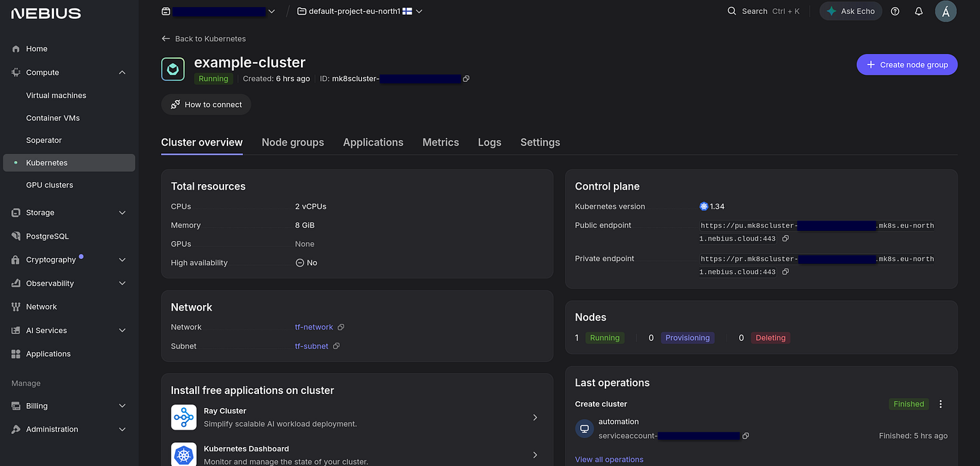Image resolution: width=980 pixels, height=466 pixels.
Task: Open Ask Echo assistant
Action: (x=850, y=11)
